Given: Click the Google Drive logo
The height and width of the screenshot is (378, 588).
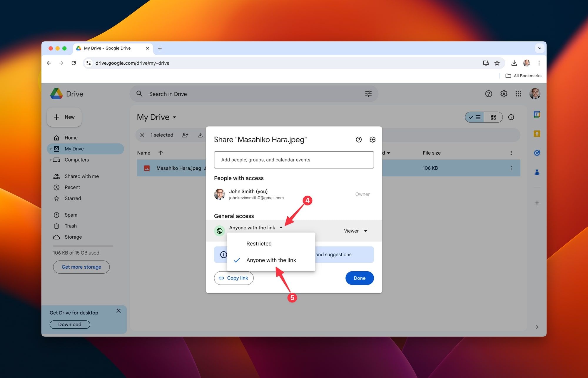Looking at the screenshot, I should 56,94.
